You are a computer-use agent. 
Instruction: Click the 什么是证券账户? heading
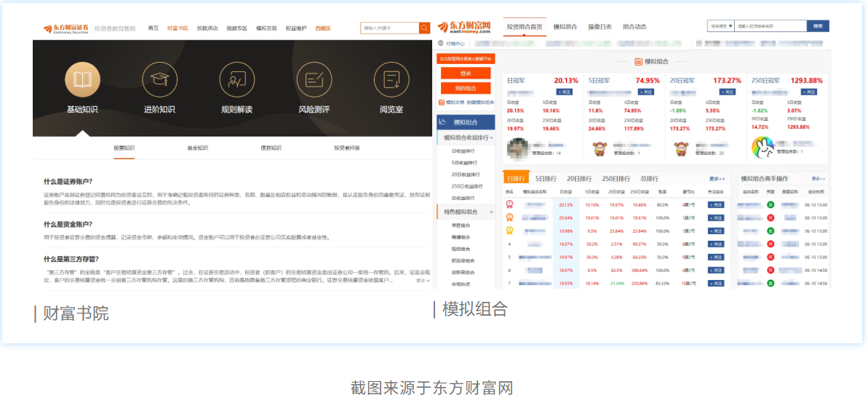(x=68, y=182)
